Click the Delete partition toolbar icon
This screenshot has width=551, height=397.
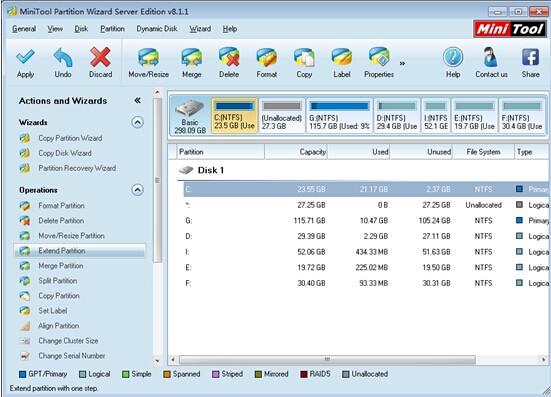(229, 63)
